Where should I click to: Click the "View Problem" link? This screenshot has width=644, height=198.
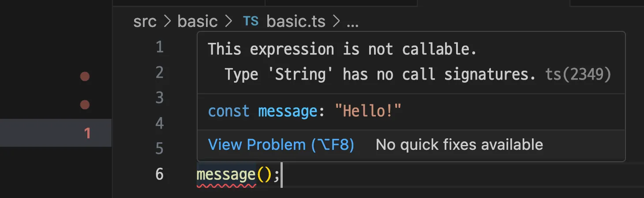(x=281, y=145)
